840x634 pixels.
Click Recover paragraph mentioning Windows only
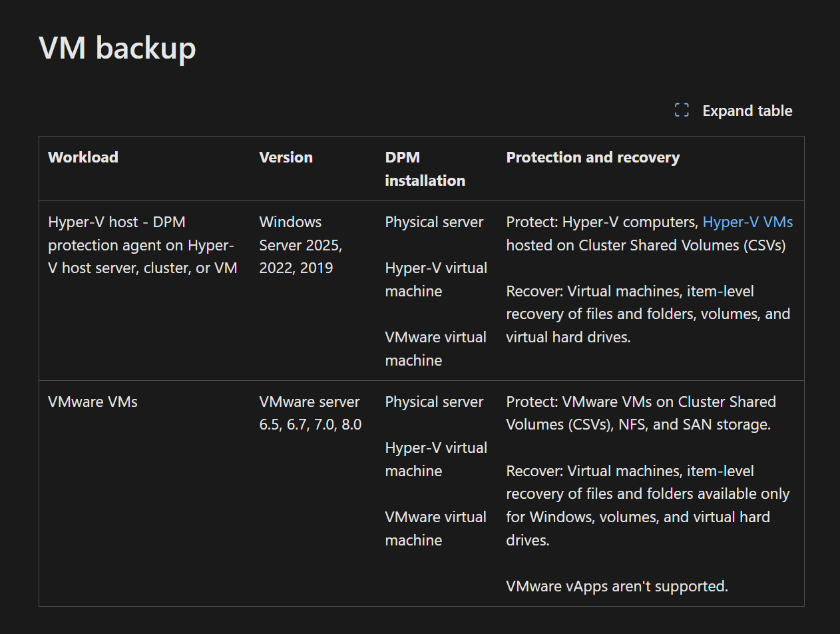(x=648, y=505)
